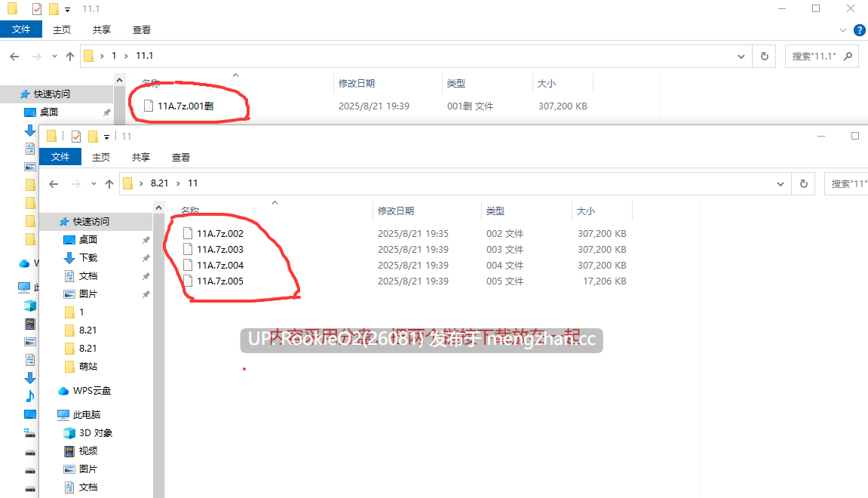Click the 11A.7z.005 file icon
Screen dimensions: 868x498
[188, 281]
